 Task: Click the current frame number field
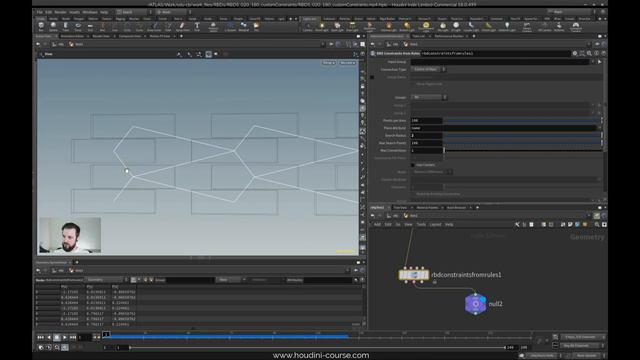85,337
